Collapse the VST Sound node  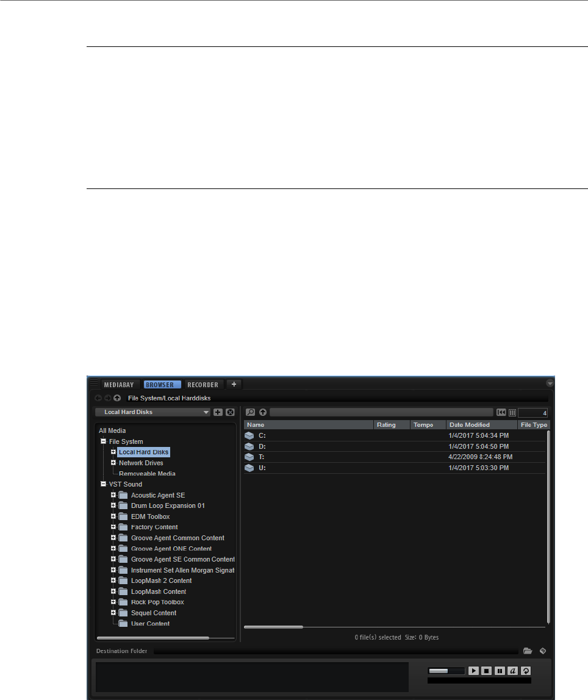click(x=103, y=484)
